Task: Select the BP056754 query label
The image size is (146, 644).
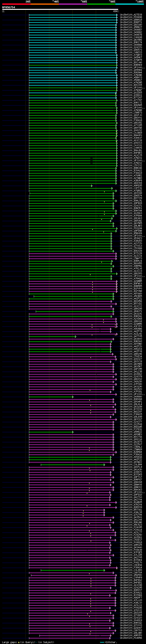Action: pos(8,7)
